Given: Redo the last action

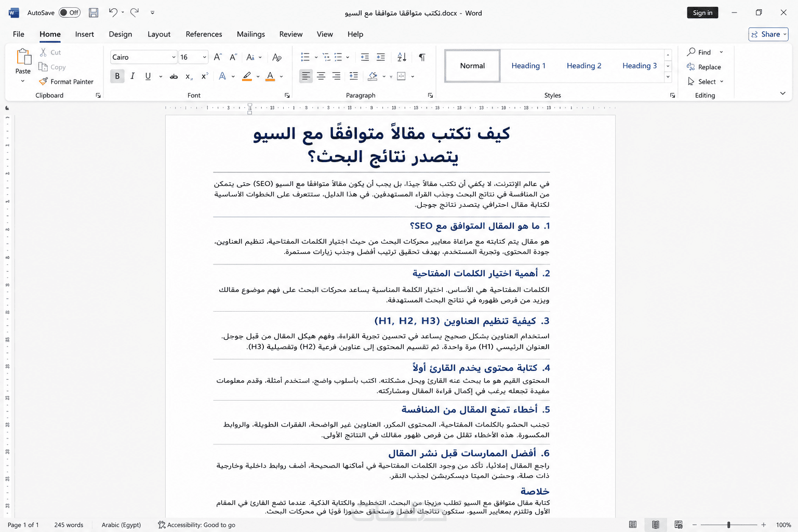Looking at the screenshot, I should tap(135, 12).
